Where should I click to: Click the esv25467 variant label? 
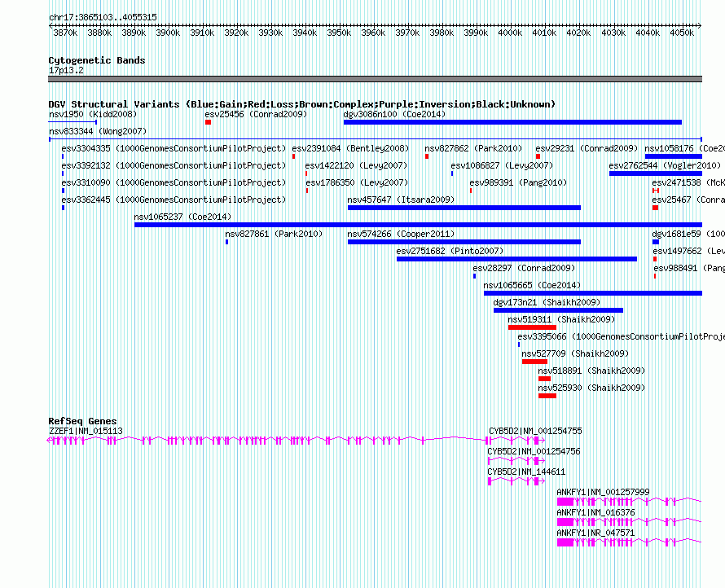[x=688, y=200]
